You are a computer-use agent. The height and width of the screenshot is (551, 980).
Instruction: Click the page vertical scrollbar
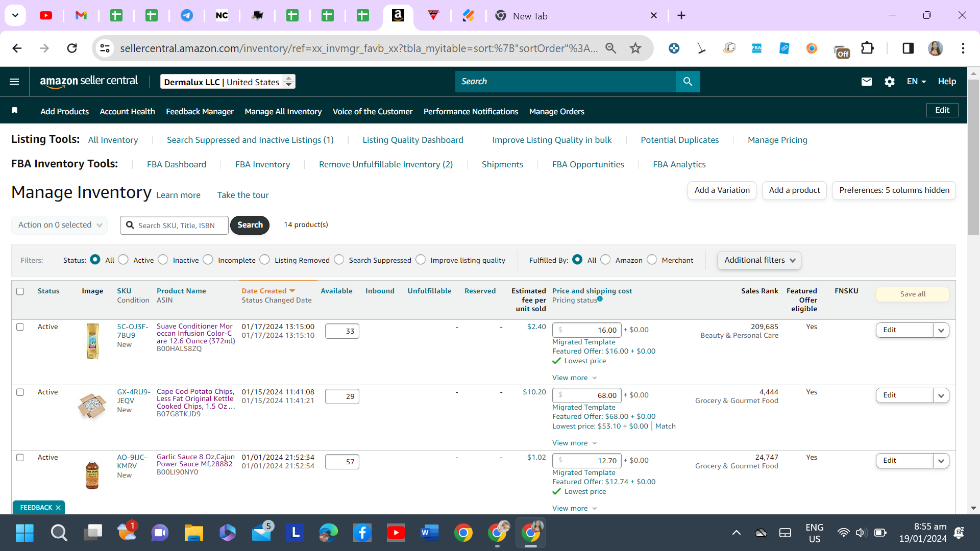973,158
